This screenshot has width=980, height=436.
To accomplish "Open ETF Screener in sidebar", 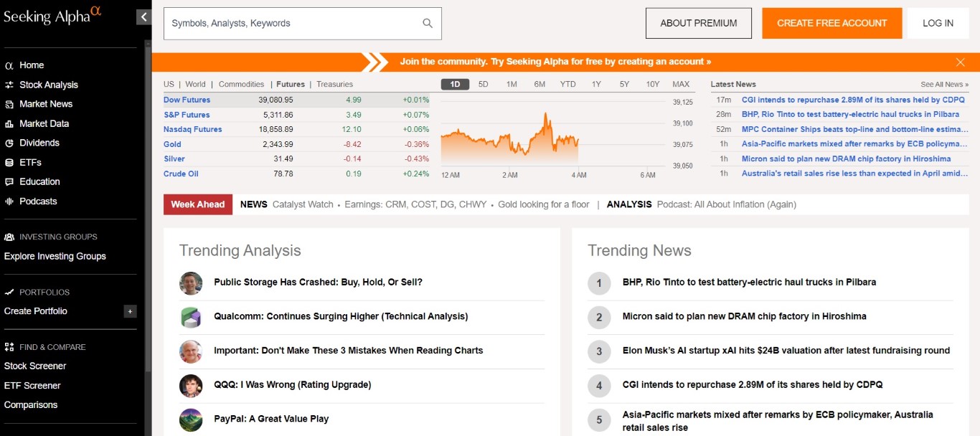I will coord(32,386).
